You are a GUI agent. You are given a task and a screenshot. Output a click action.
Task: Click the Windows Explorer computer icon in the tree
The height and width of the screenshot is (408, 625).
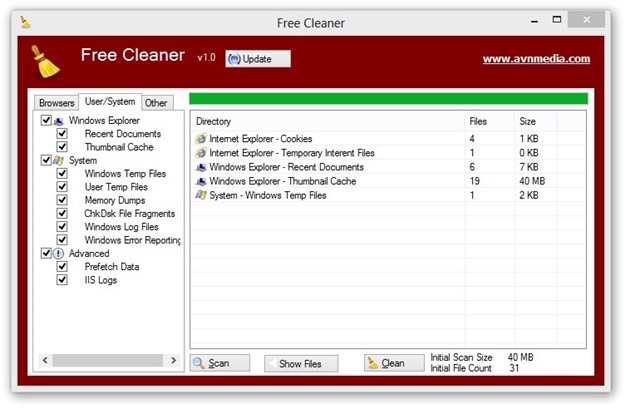59,120
